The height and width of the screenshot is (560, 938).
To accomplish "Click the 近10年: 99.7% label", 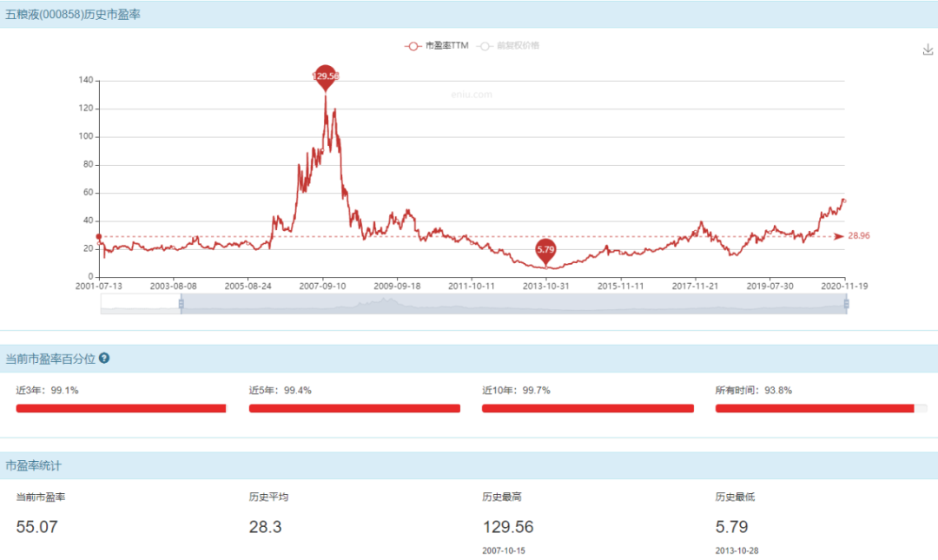I will 516,390.
